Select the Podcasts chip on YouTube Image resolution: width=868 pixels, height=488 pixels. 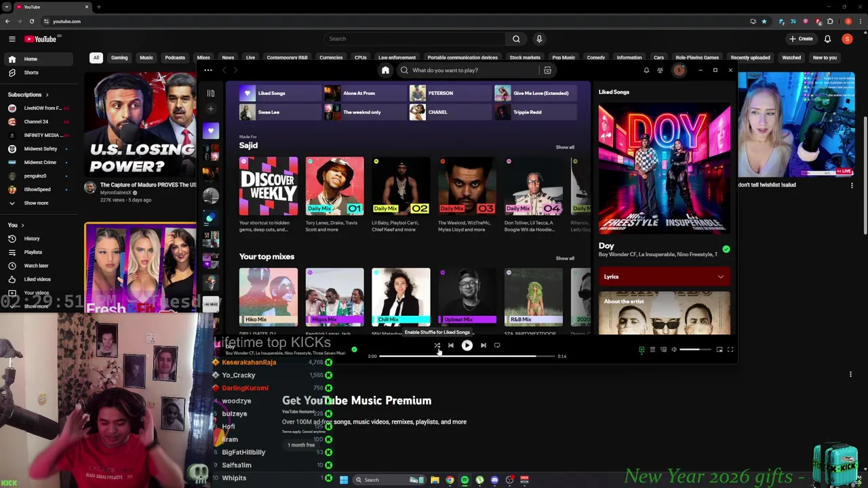175,58
